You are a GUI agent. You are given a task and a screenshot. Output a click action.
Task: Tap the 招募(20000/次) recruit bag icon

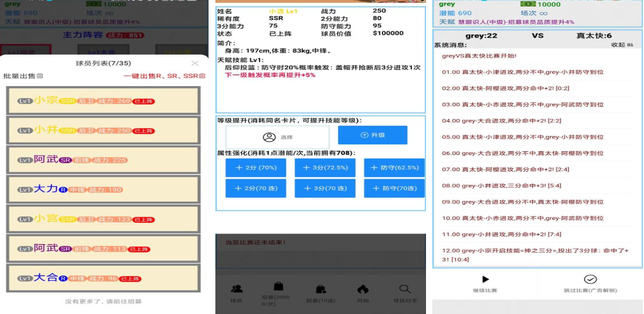(x=277, y=285)
